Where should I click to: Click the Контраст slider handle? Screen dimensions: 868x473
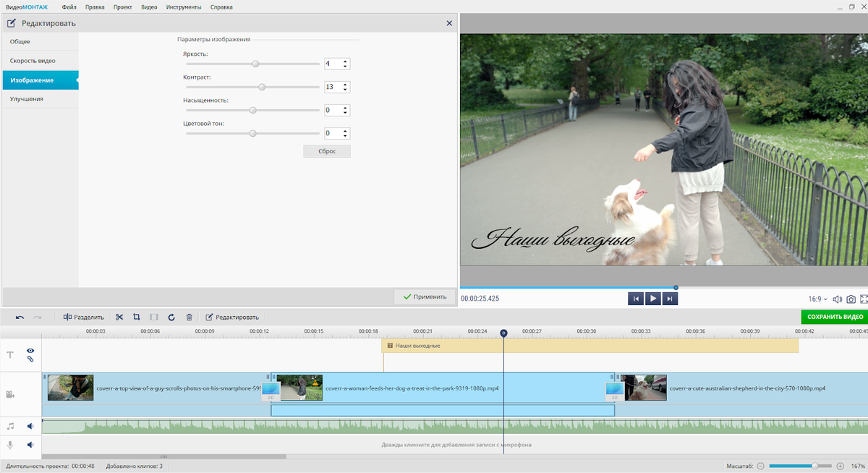262,87
